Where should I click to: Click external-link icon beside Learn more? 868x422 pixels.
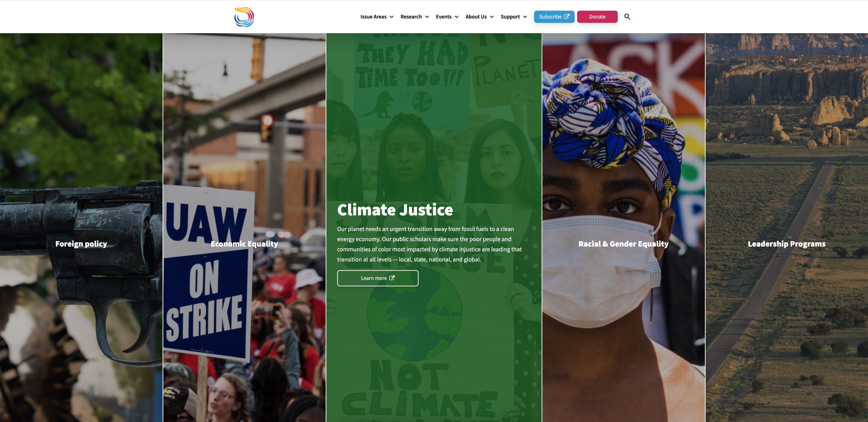392,278
